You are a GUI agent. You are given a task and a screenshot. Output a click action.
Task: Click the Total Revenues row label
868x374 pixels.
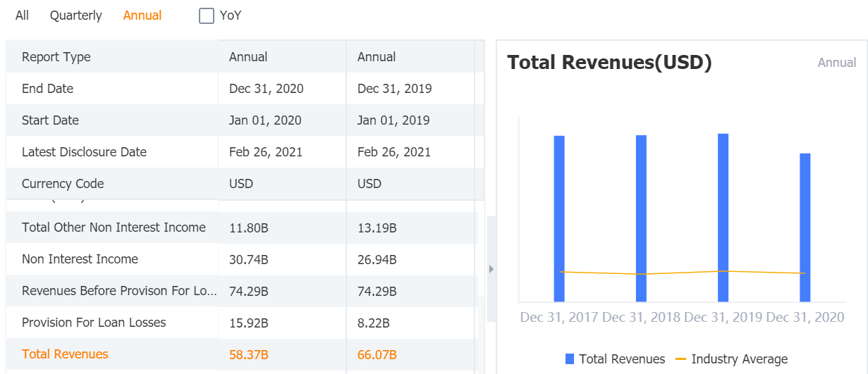[x=65, y=354]
